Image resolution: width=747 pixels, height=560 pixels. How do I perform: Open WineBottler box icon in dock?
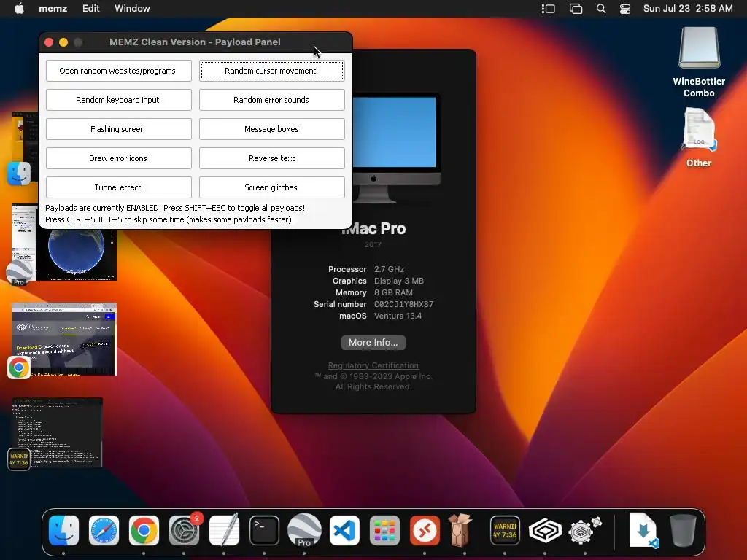click(x=461, y=530)
